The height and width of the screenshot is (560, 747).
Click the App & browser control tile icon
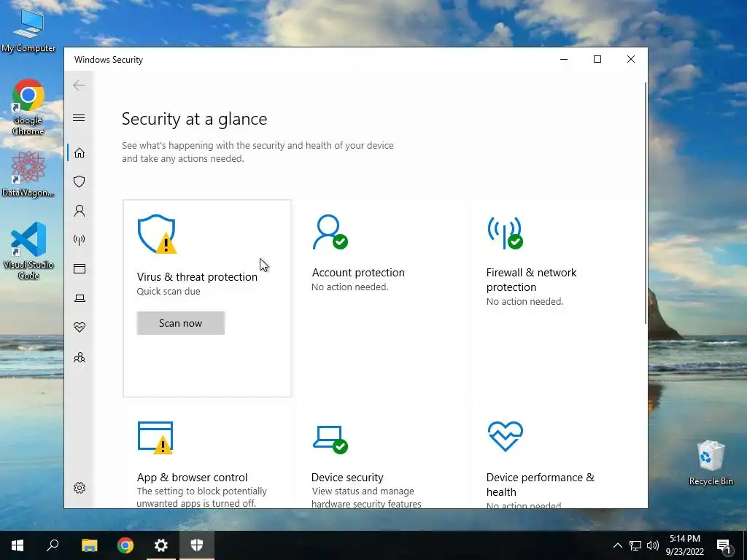point(155,437)
